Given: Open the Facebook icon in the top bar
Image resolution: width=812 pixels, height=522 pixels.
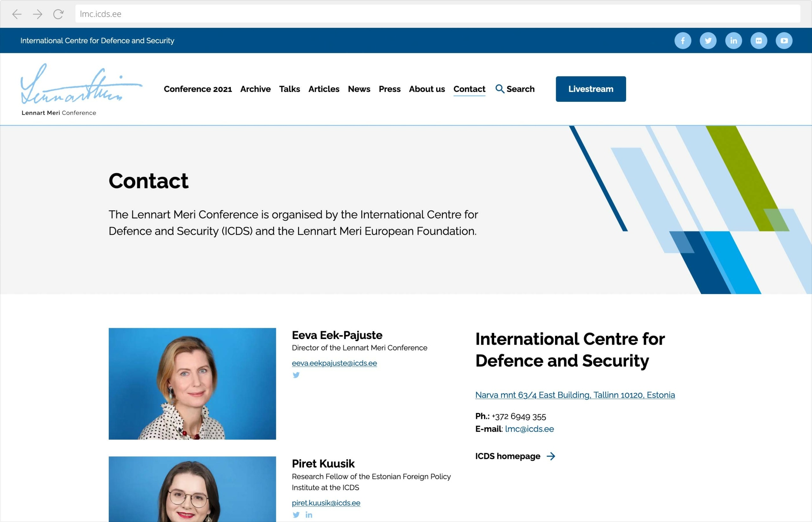Looking at the screenshot, I should point(683,41).
